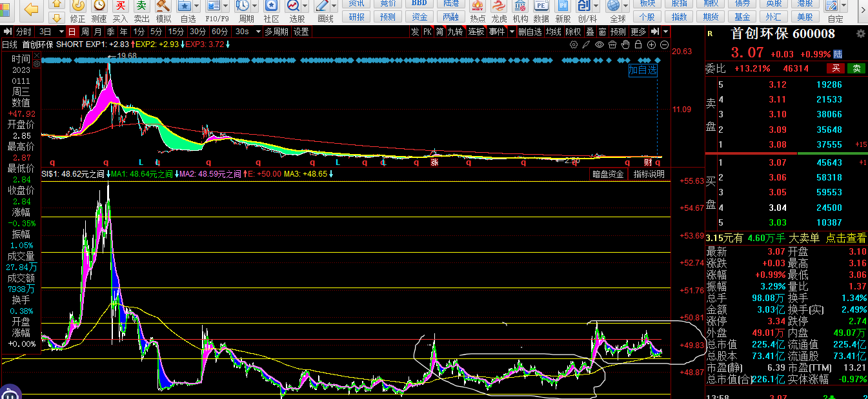Zoom in with the plus icon
The image size is (868, 399).
pos(652,44)
